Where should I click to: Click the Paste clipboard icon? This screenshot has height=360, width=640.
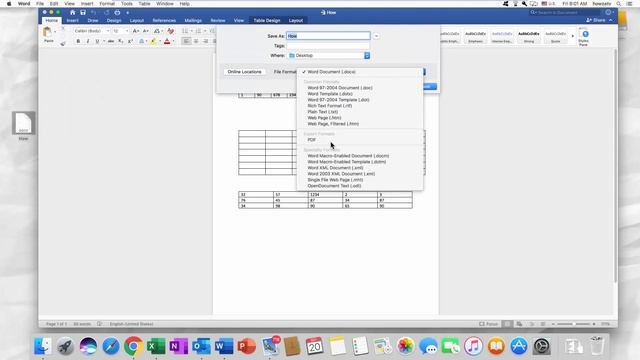tap(48, 33)
